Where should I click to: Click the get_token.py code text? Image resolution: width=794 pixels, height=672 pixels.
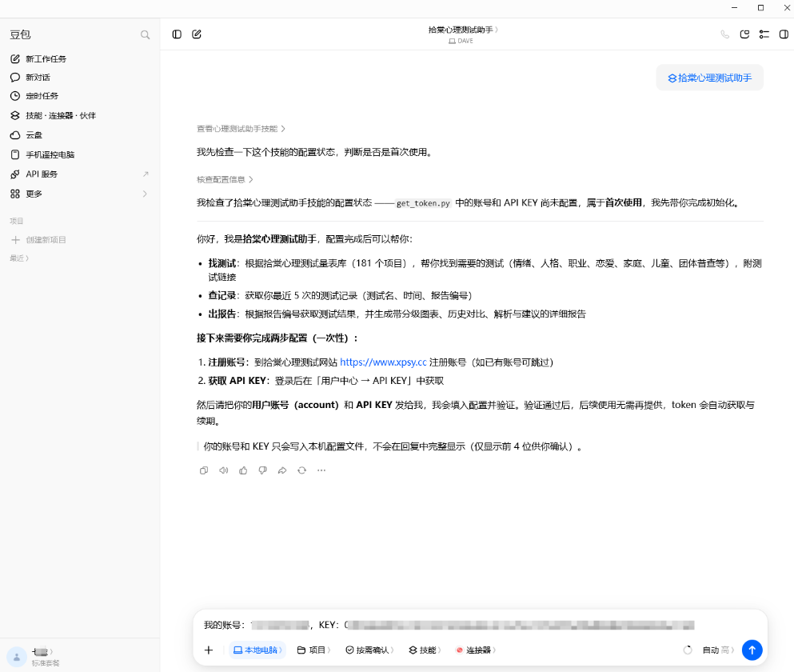(x=423, y=203)
